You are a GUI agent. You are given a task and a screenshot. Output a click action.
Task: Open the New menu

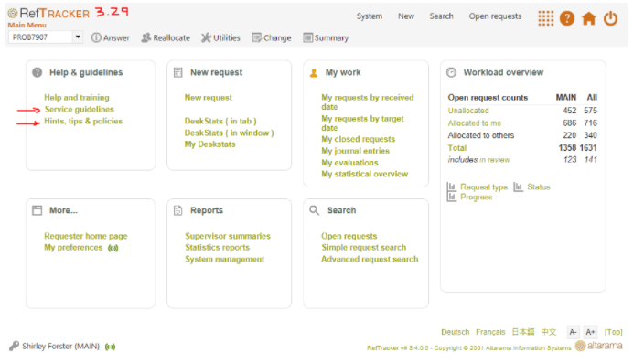click(406, 16)
